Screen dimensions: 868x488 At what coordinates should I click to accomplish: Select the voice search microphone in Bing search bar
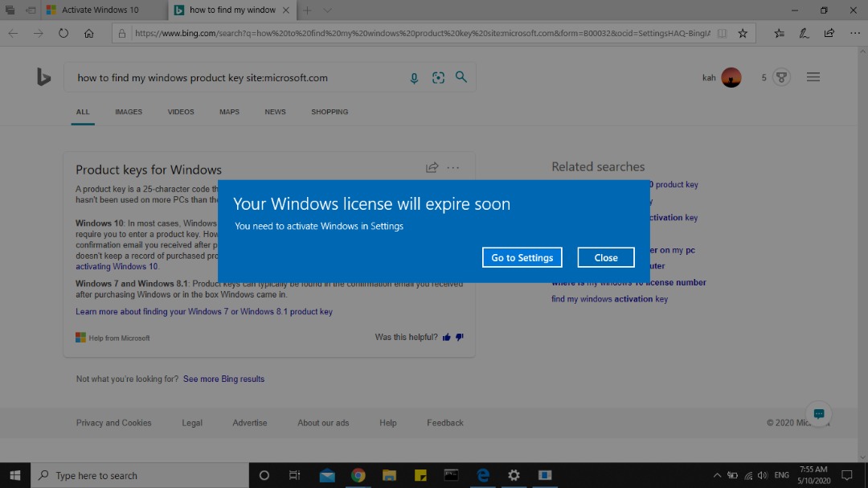415,77
